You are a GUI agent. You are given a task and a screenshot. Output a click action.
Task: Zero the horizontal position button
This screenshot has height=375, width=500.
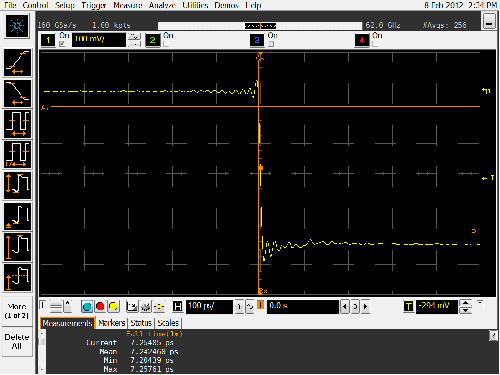(355, 307)
